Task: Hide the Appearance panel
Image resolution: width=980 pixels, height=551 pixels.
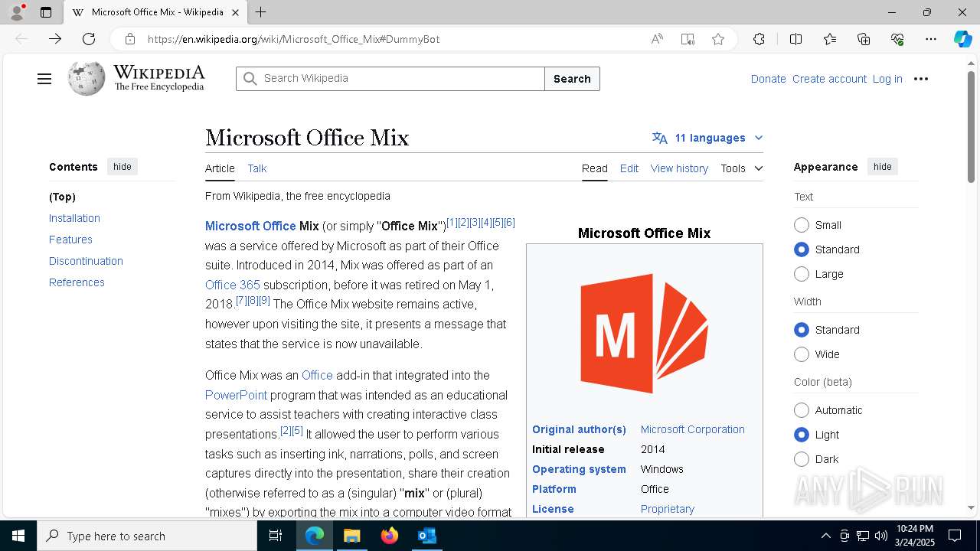Action: [883, 167]
